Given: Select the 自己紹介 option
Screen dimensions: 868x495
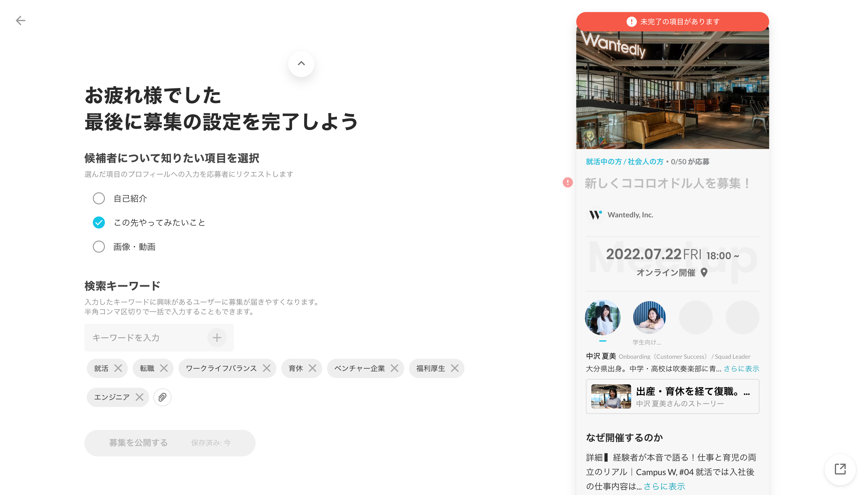Looking at the screenshot, I should point(99,199).
